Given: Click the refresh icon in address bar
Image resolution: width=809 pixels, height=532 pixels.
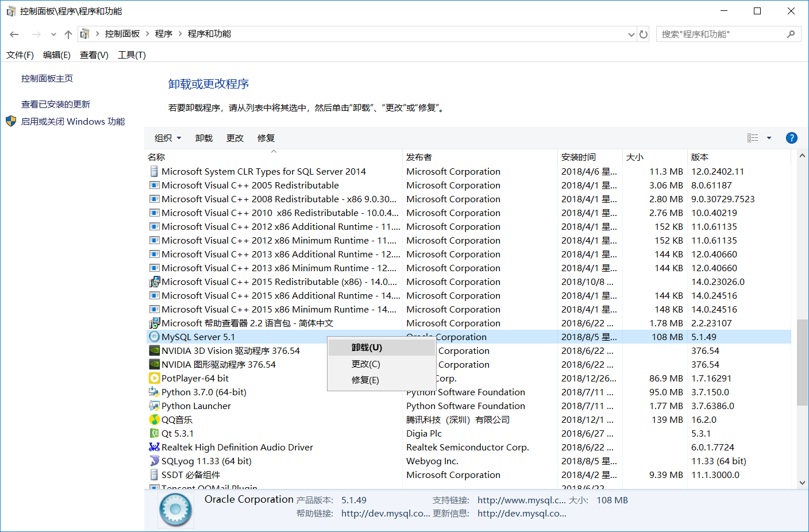Looking at the screenshot, I should pos(643,34).
